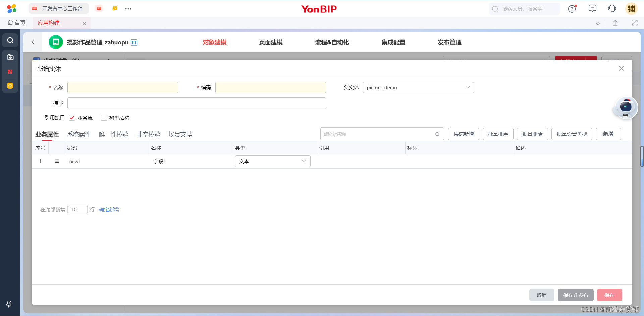
Task: Click the user avatar at top right
Action: tap(632, 9)
